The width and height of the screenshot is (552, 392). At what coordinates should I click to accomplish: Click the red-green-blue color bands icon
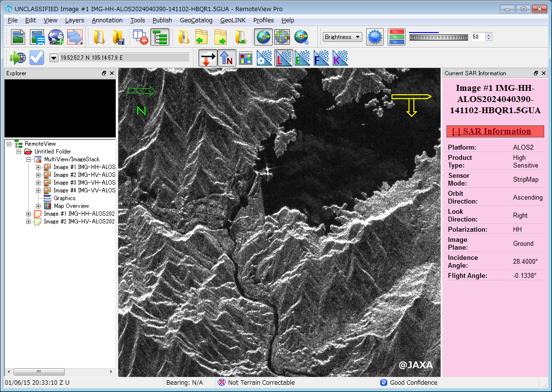coord(396,37)
